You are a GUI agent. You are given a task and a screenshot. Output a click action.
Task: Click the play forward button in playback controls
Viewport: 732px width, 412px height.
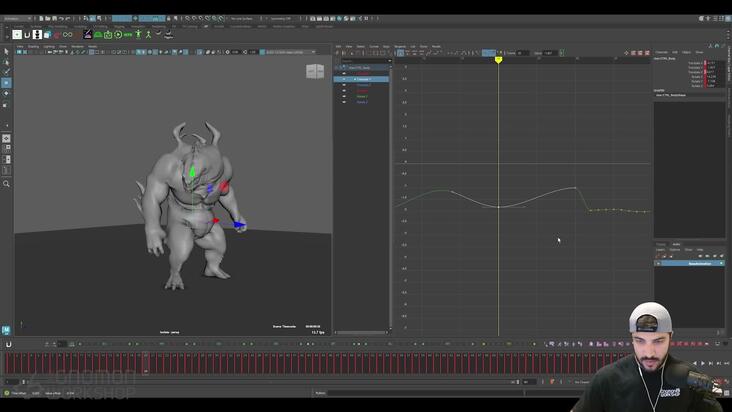click(x=703, y=363)
